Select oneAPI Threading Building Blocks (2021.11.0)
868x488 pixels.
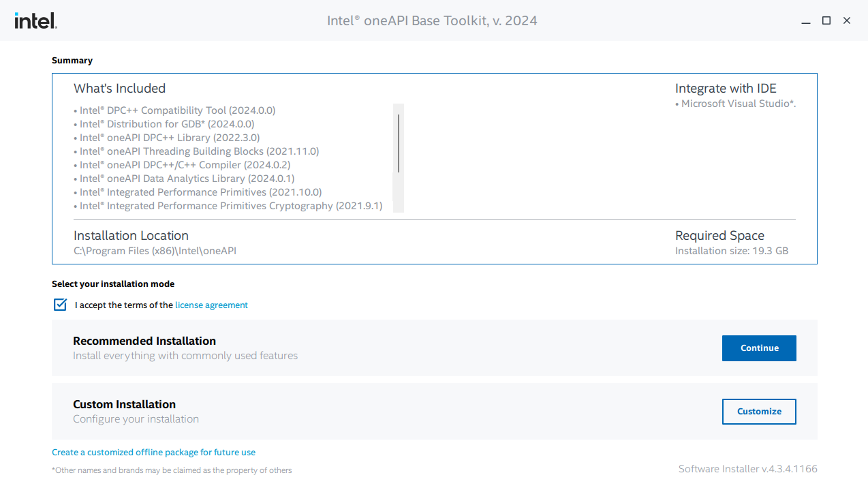point(196,151)
